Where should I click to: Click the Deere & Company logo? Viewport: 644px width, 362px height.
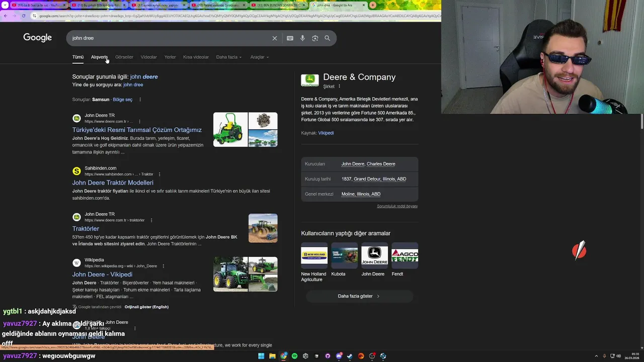click(310, 80)
